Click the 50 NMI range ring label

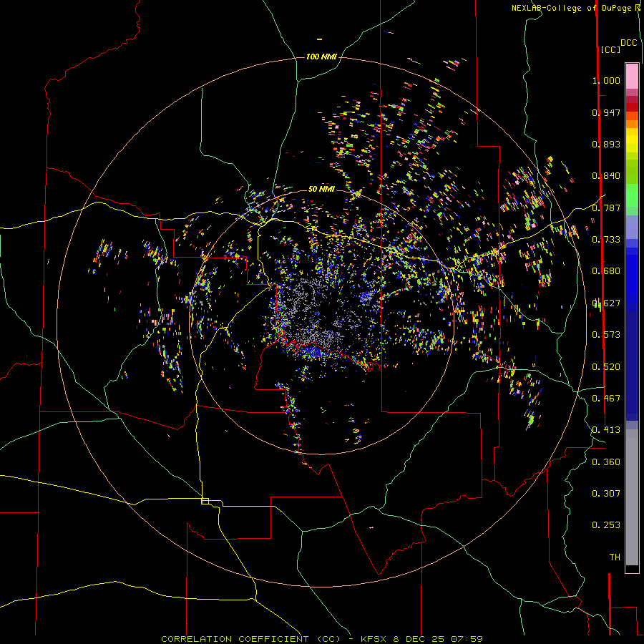[321, 189]
